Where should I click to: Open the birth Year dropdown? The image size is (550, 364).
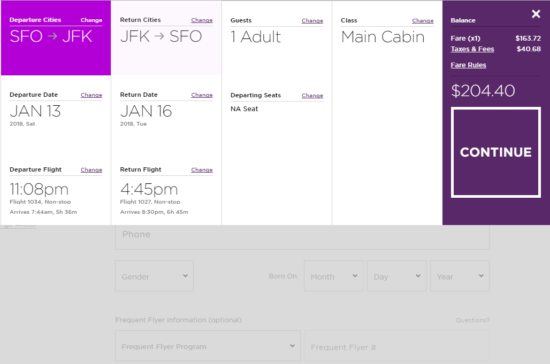[460, 276]
